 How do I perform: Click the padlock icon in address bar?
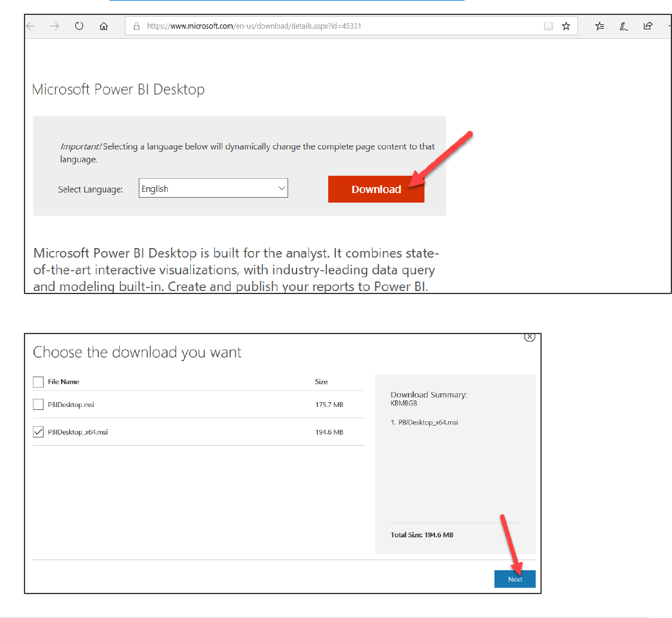(x=137, y=26)
